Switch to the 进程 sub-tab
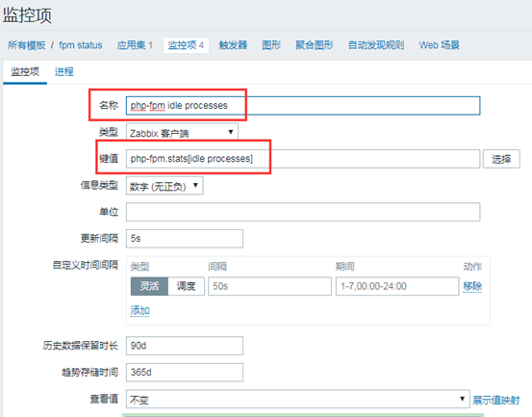 (x=64, y=71)
